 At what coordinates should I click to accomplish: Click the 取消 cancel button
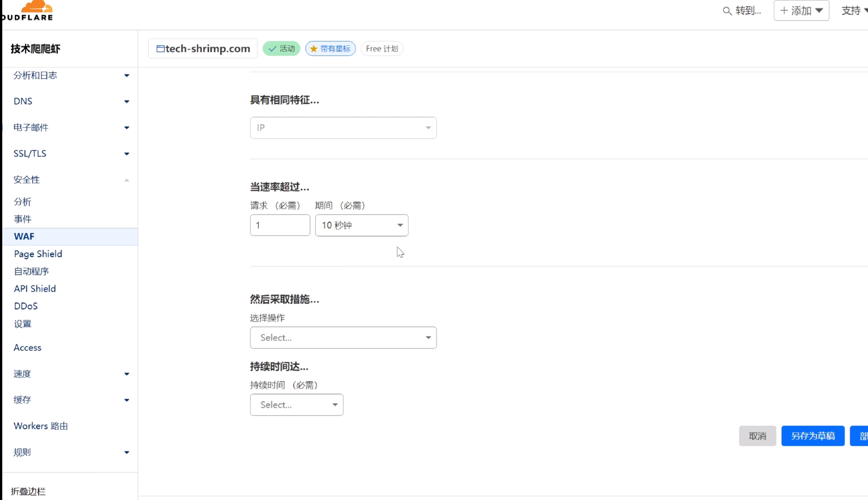click(757, 436)
